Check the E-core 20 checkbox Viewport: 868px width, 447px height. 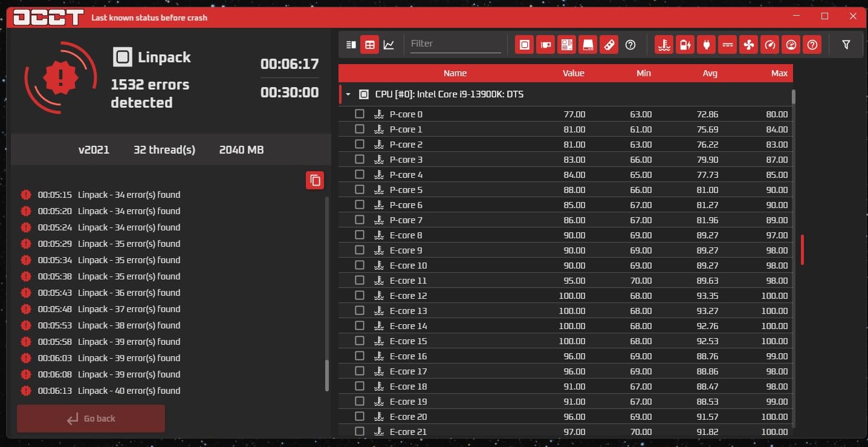pos(360,417)
